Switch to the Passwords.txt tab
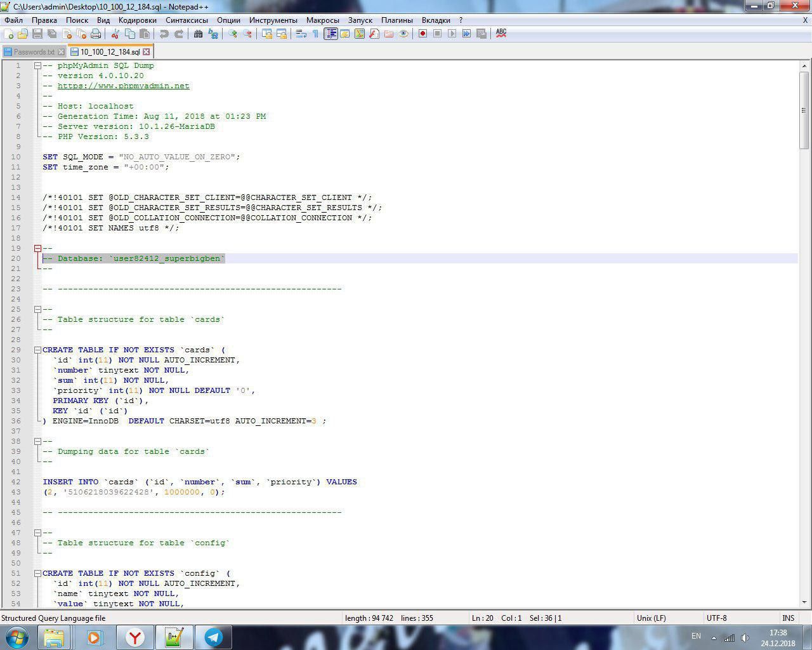The height and width of the screenshot is (650, 812). tap(34, 52)
